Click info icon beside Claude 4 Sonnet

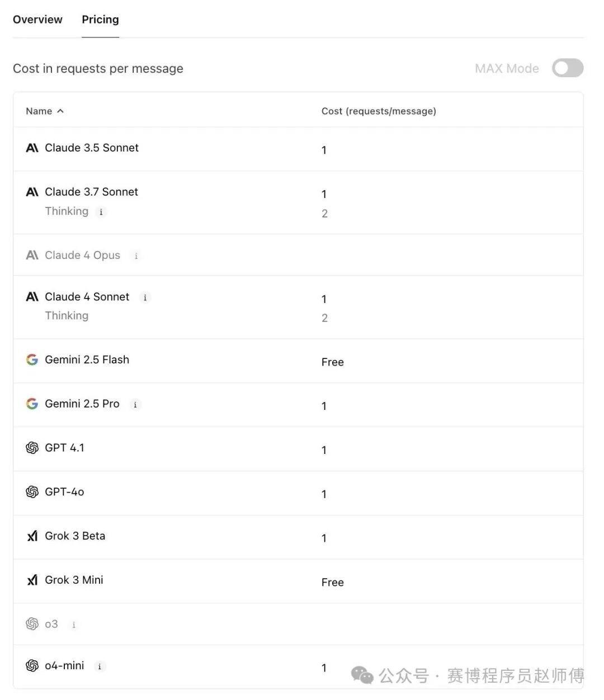pyautogui.click(x=145, y=297)
